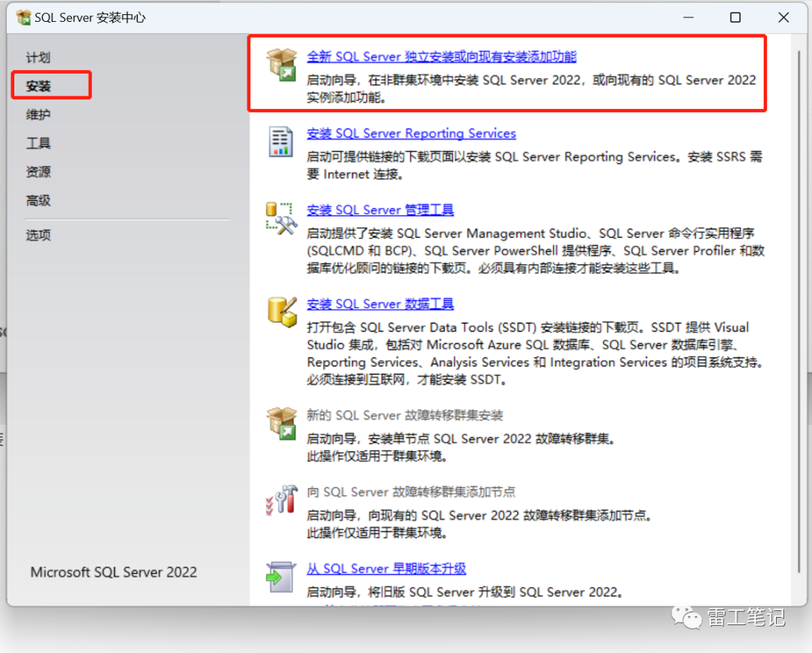Click the data tools database cylinder icon
The height and width of the screenshot is (653, 812).
point(282,311)
